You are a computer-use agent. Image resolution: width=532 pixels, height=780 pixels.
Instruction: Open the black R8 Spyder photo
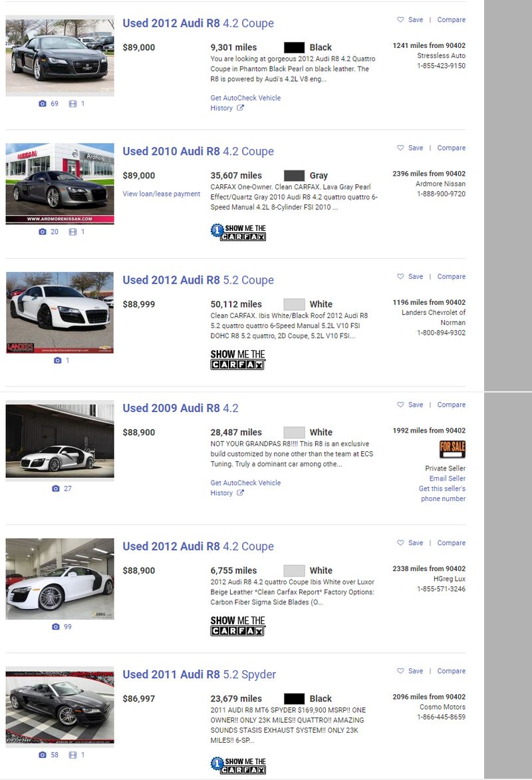(60, 707)
